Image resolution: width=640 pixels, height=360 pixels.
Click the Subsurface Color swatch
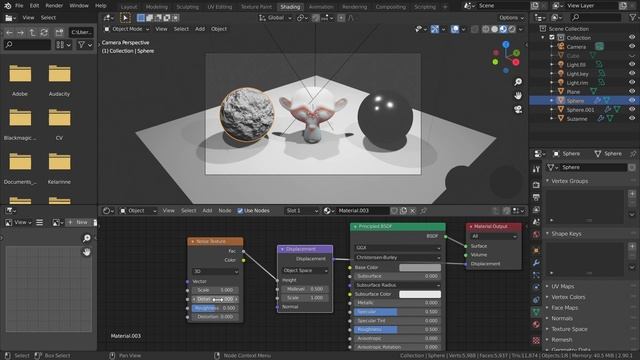(420, 294)
